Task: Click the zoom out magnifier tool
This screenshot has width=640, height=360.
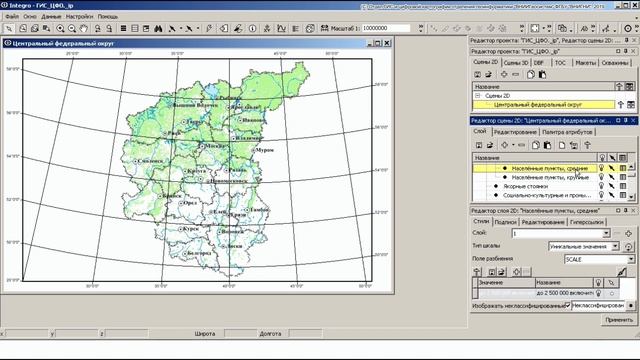Action: [72, 28]
